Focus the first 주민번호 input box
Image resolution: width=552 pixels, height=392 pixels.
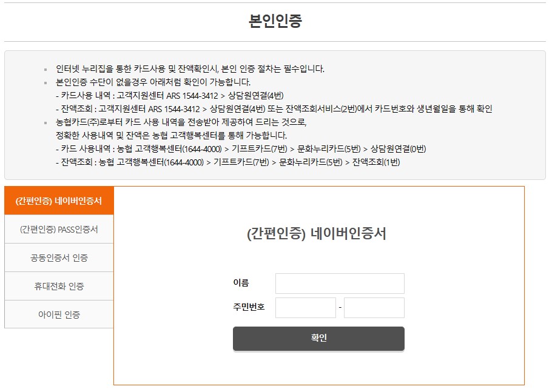coord(306,308)
